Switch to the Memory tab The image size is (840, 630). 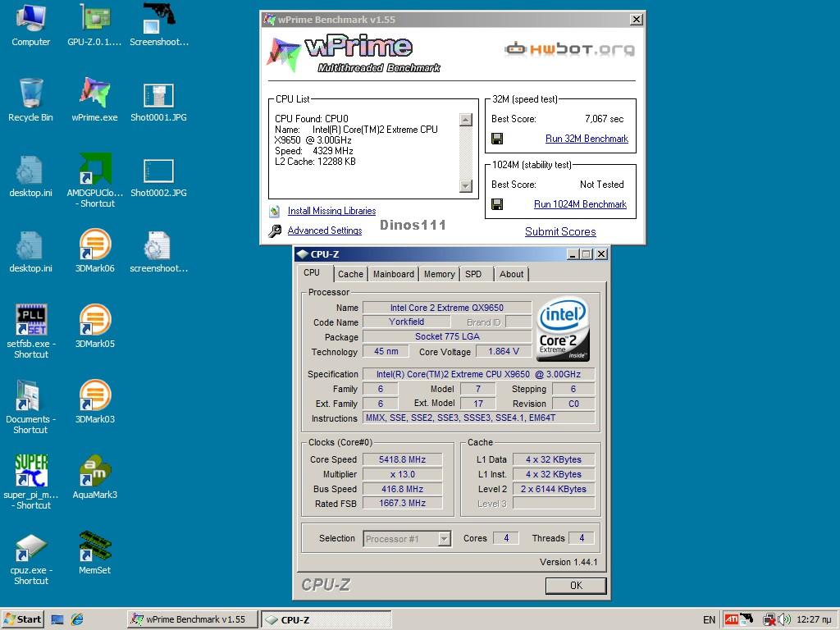[440, 274]
